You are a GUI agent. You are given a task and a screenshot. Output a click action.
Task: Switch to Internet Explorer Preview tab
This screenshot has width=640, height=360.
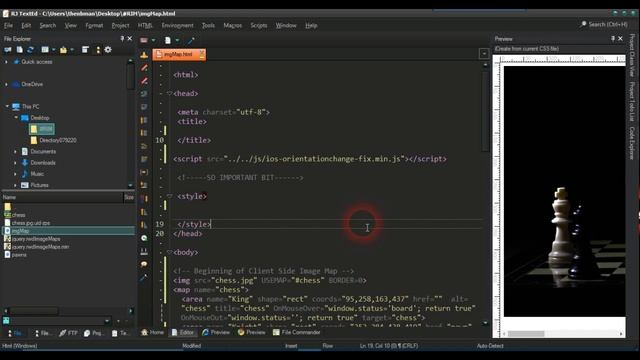216,332
